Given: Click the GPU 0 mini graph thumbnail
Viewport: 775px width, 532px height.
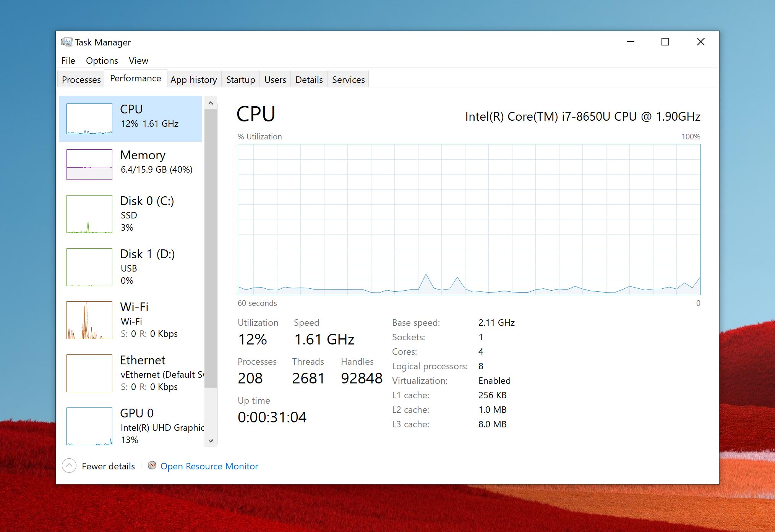Looking at the screenshot, I should click(89, 426).
